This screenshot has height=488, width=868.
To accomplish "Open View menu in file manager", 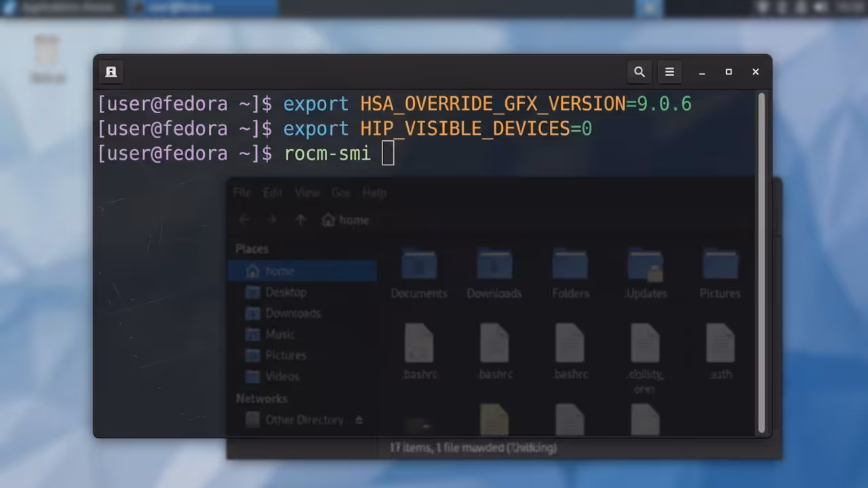I will [x=307, y=192].
